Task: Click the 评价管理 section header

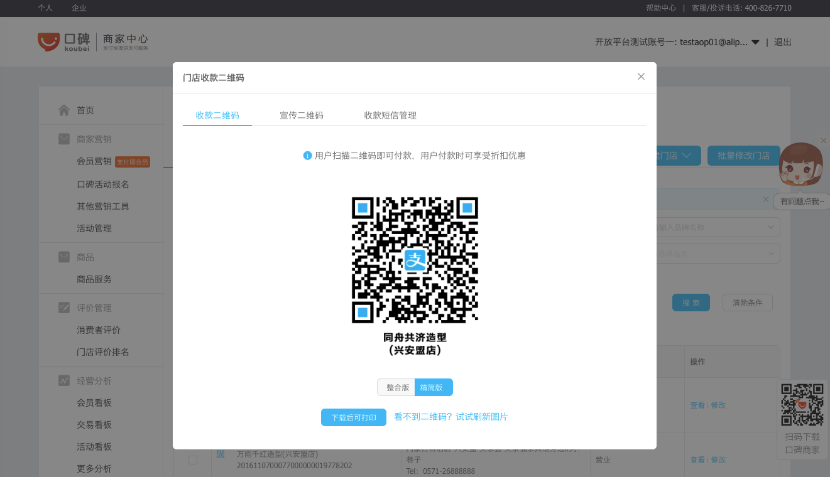Action: 94,308
